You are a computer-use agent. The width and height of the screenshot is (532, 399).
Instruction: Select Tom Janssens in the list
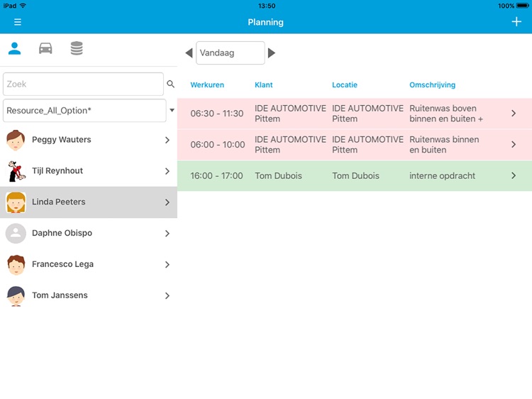[x=89, y=295]
